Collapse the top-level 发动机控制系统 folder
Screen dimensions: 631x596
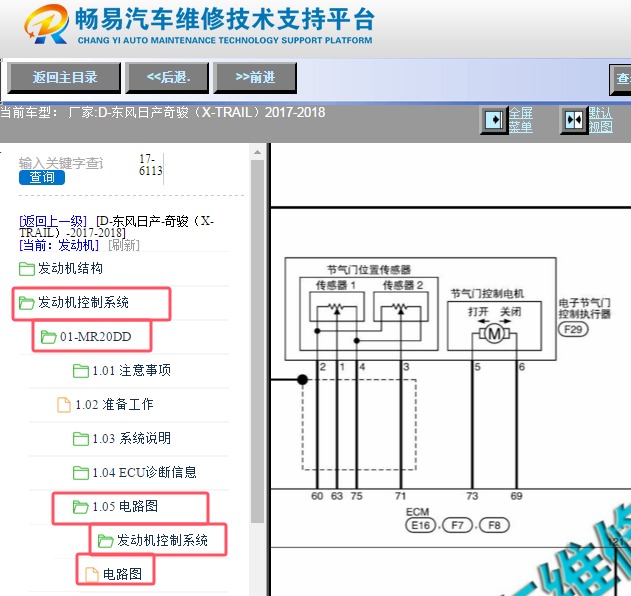coord(83,302)
